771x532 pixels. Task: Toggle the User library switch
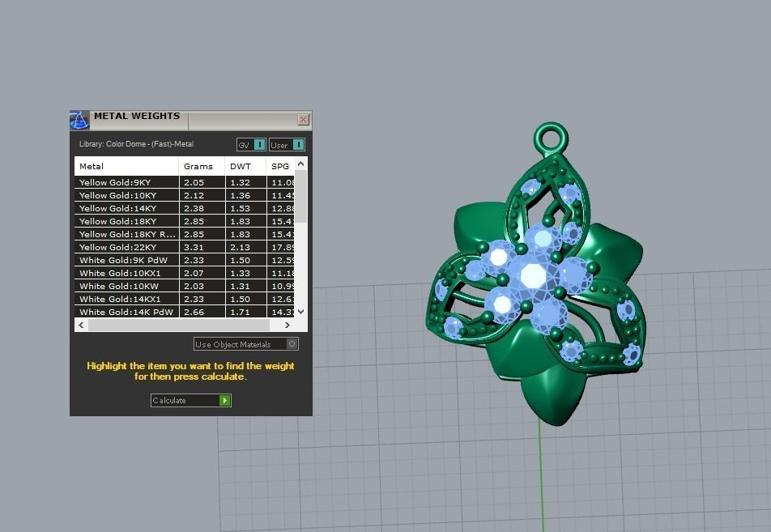tap(288, 145)
